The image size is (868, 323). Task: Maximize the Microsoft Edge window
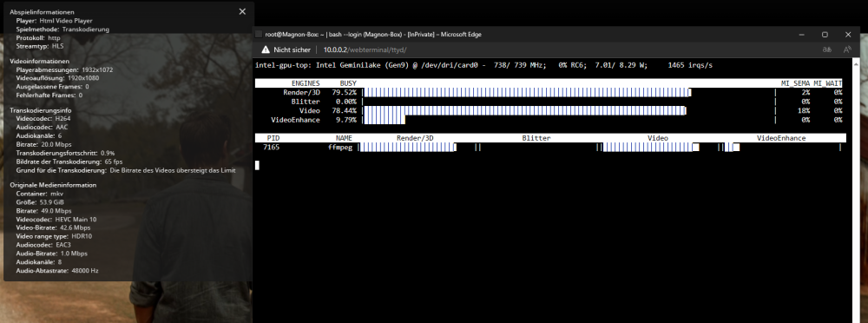click(825, 35)
